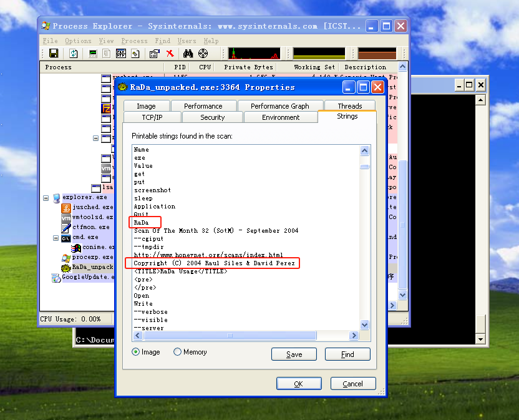This screenshot has width=519, height=420.
Task: Click the Save button in Strings tab
Action: click(294, 354)
